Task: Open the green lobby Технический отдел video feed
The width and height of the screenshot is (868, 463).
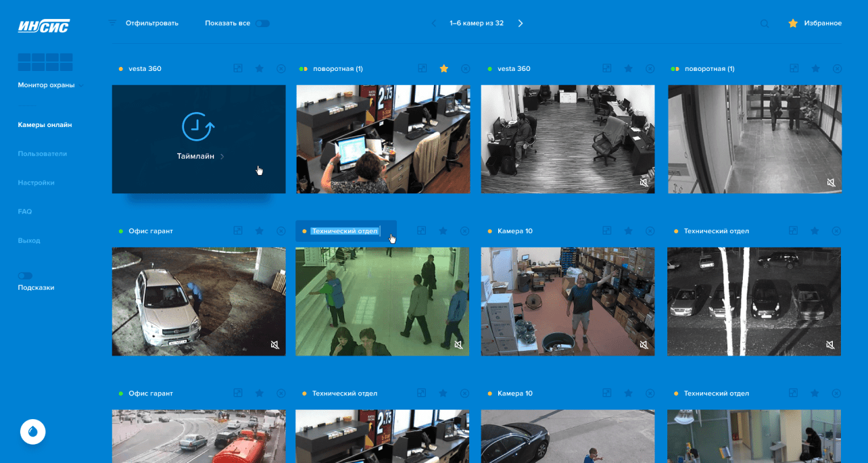Action: click(x=383, y=301)
